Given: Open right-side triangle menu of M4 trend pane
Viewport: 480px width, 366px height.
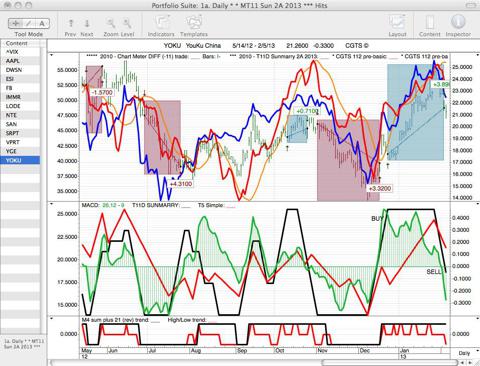Looking at the screenshot, I should 478,318.
